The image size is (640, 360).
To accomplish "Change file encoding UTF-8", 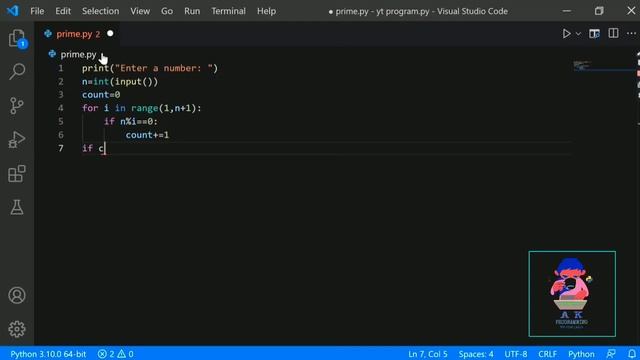I will coord(516,354).
